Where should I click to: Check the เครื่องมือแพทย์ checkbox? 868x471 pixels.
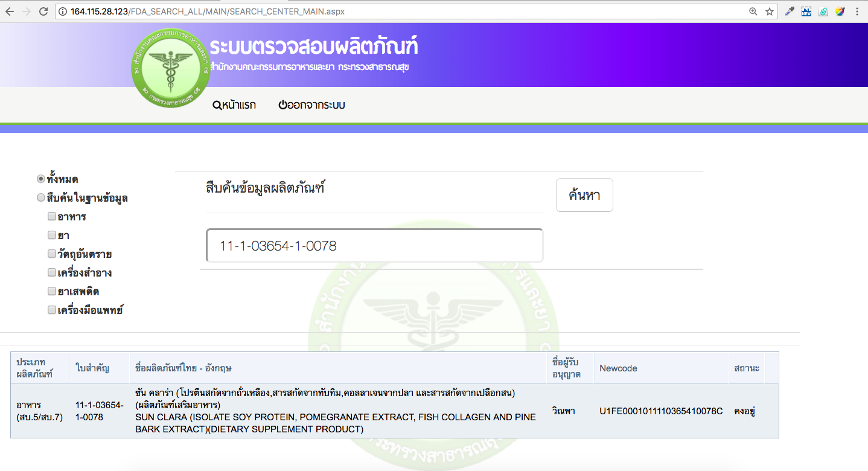[52, 310]
